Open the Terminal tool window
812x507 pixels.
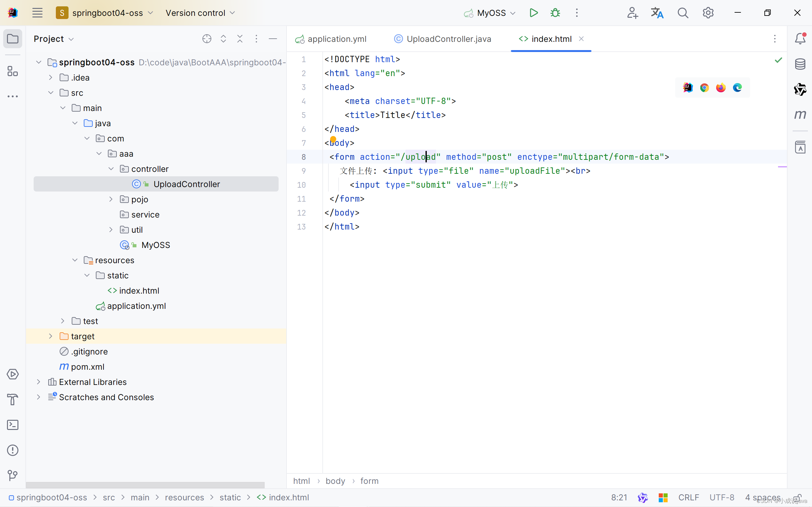[12, 425]
